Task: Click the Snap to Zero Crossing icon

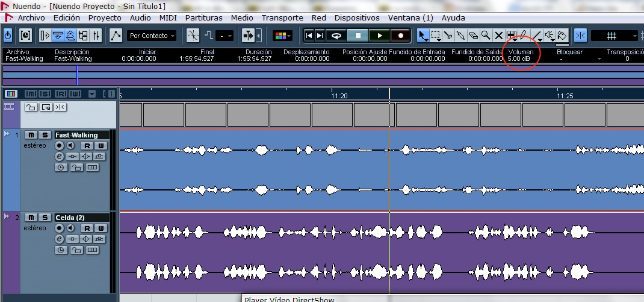Action: point(193,36)
